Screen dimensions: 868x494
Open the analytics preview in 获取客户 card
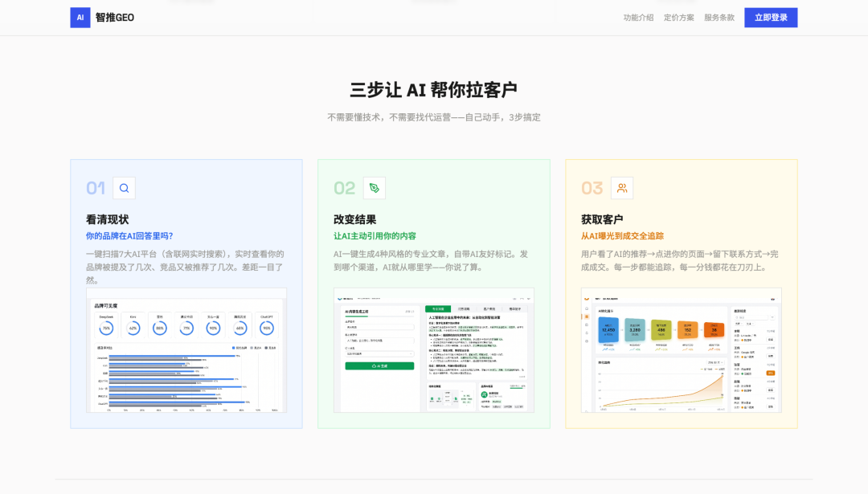click(682, 350)
